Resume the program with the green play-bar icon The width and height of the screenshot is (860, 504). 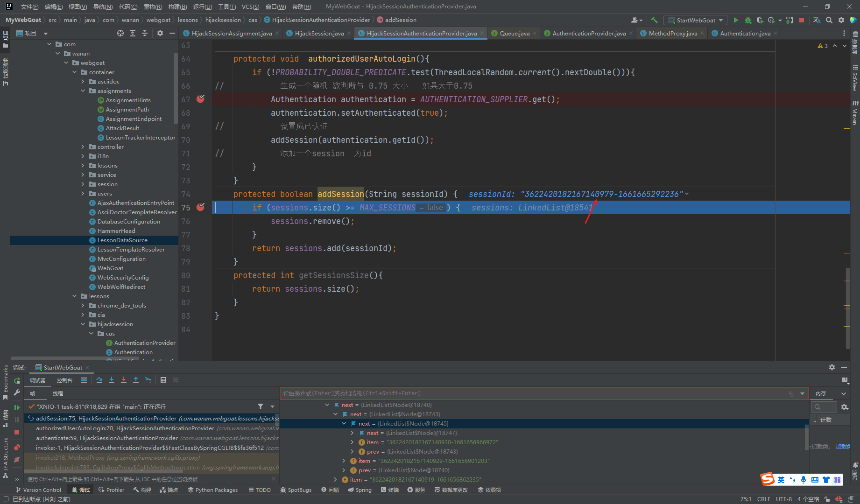pos(17,407)
